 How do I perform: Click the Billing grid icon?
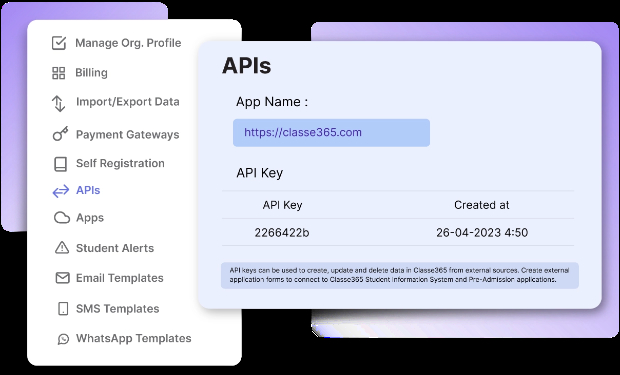(59, 73)
